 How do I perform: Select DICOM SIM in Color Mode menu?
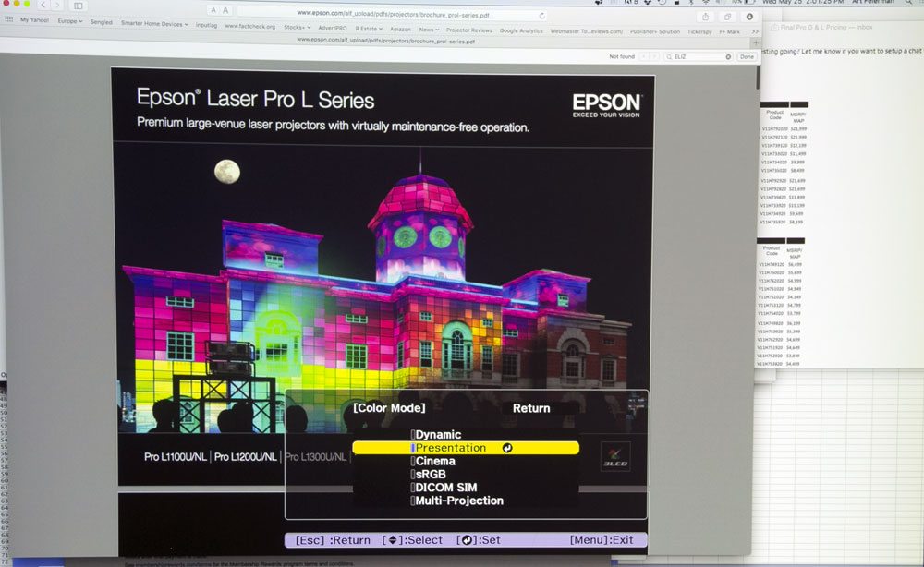point(446,488)
